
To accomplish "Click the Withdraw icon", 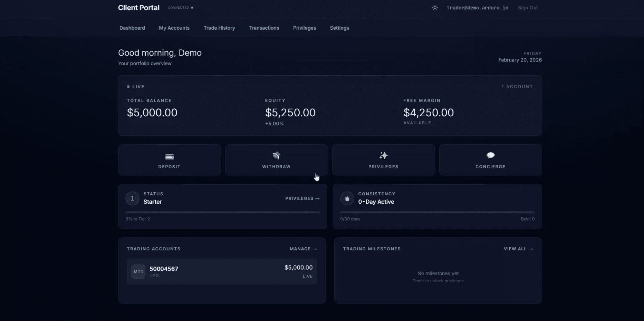I will (x=276, y=156).
